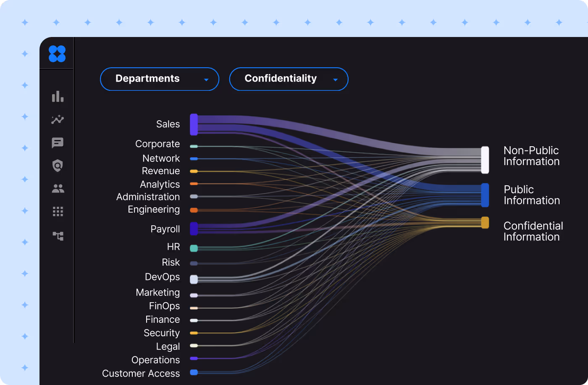The width and height of the screenshot is (588, 385).
Task: Click the Customer Access label
Action: pos(141,373)
